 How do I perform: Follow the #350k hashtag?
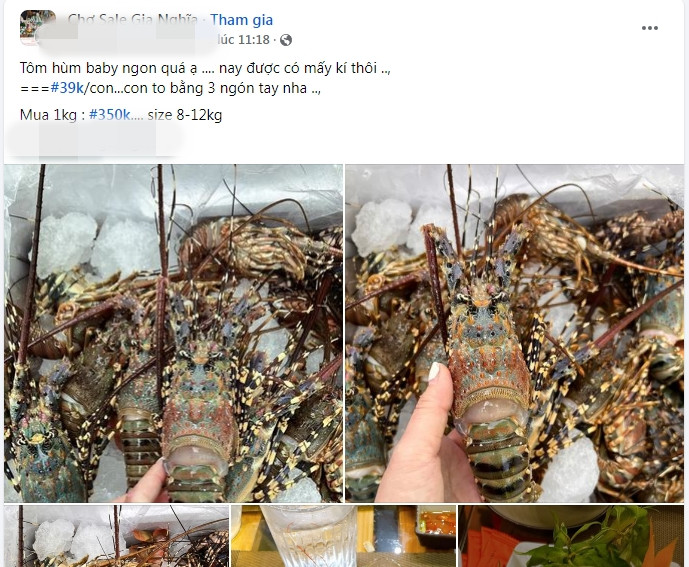click(x=109, y=115)
